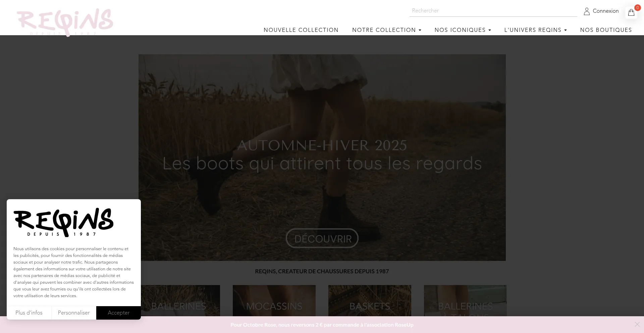Click the pink Reqins header logo
This screenshot has width=644, height=333.
pos(65,21)
